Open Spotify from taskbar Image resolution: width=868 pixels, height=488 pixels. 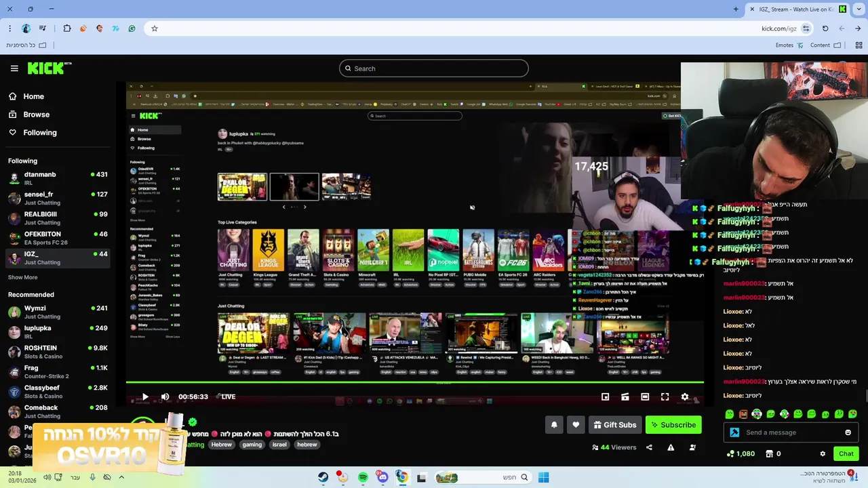coord(363,477)
